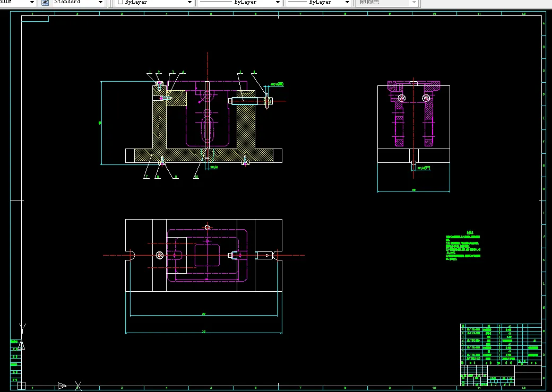Select the magenta workpiece outline in top view

(207, 256)
